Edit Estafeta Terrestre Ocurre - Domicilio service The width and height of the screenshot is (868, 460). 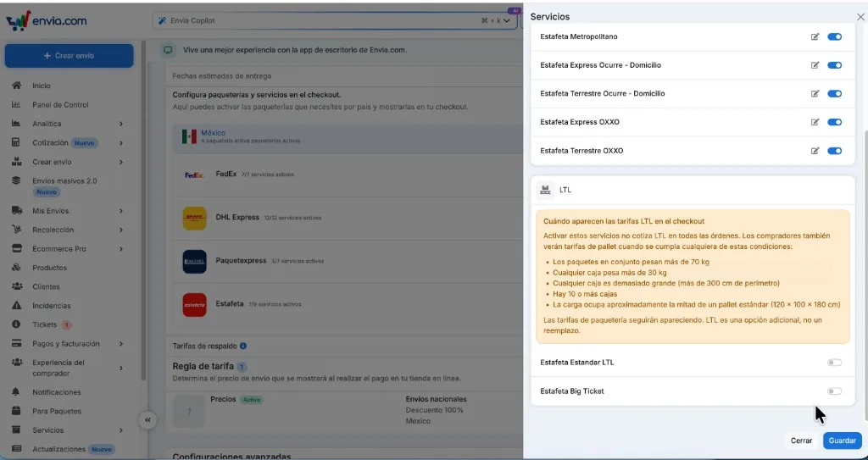tap(815, 93)
